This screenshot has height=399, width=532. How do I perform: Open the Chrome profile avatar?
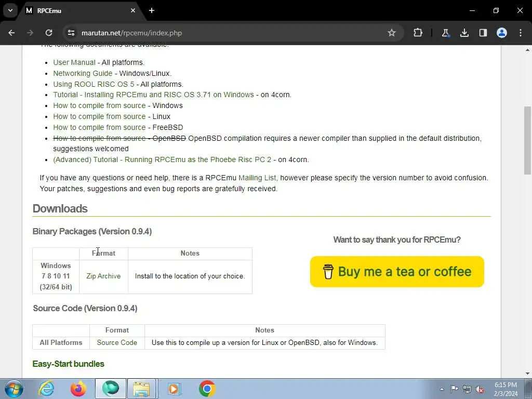point(502,33)
